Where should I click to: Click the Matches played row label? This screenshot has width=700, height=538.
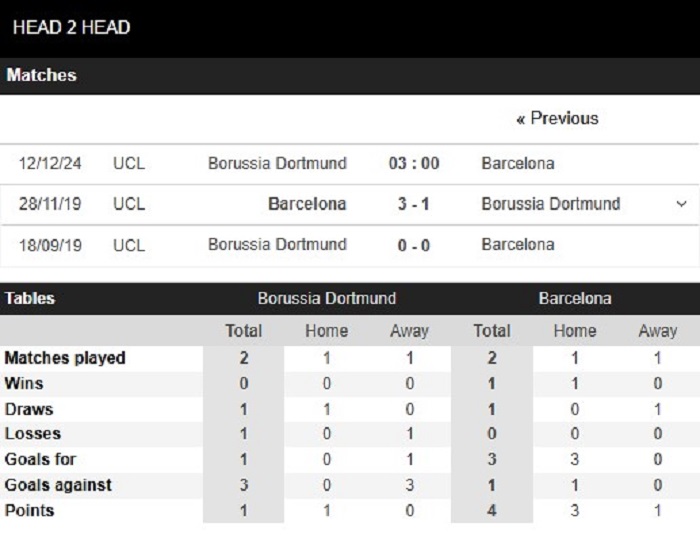65,358
